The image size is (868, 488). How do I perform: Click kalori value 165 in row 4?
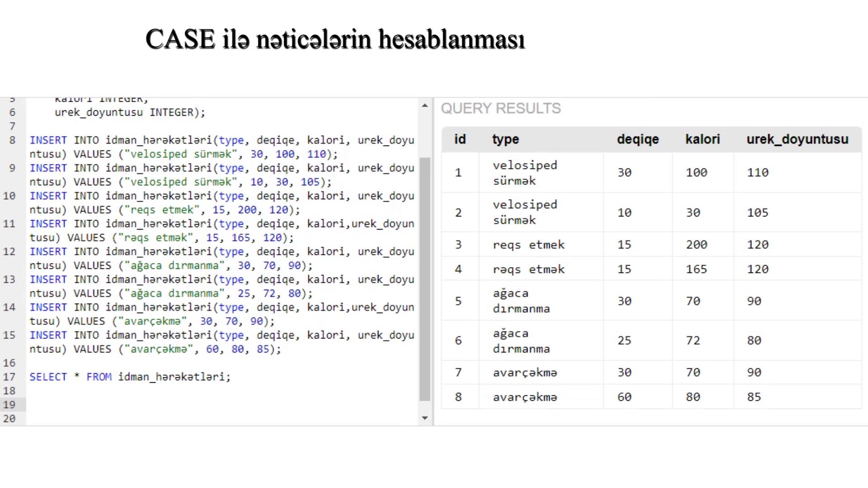click(696, 269)
